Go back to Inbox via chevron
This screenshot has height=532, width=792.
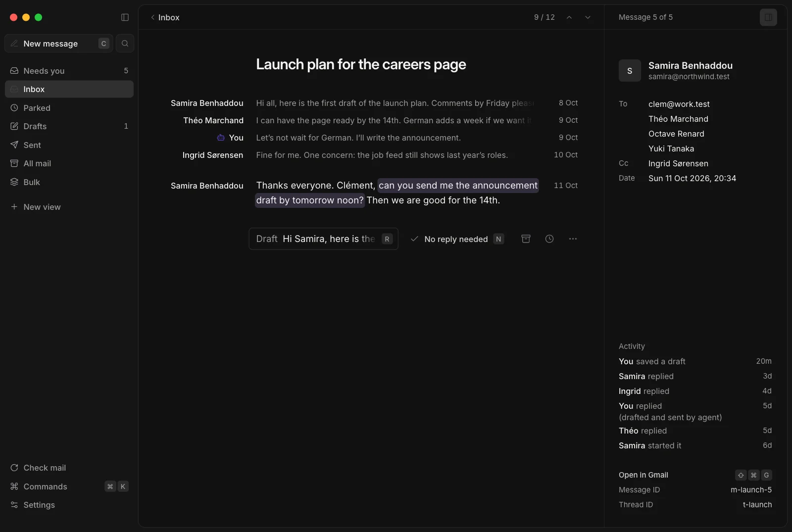(x=165, y=17)
